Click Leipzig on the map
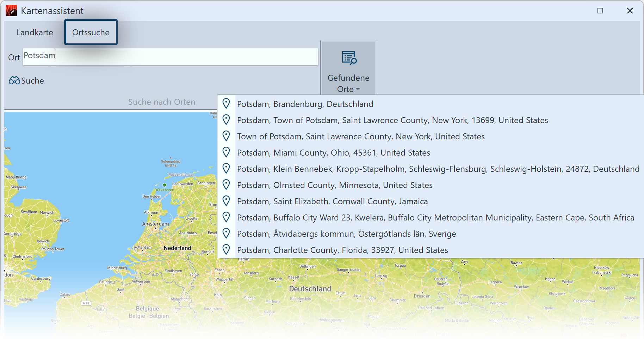 (x=381, y=276)
